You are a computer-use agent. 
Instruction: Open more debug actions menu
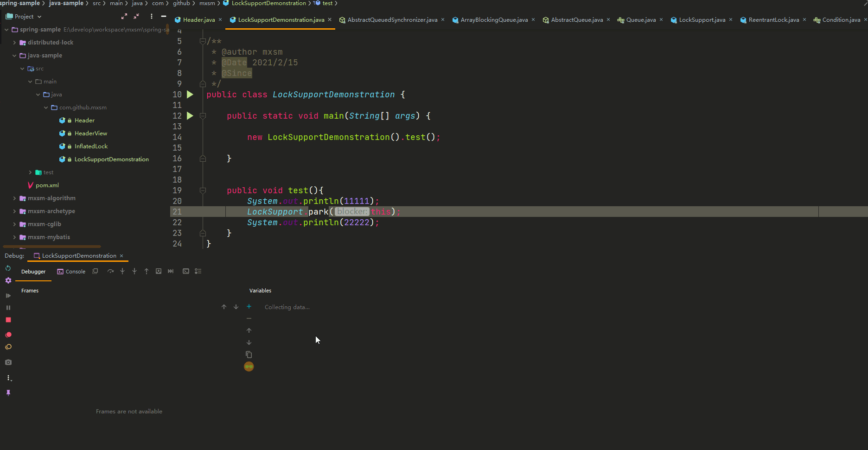tap(8, 378)
